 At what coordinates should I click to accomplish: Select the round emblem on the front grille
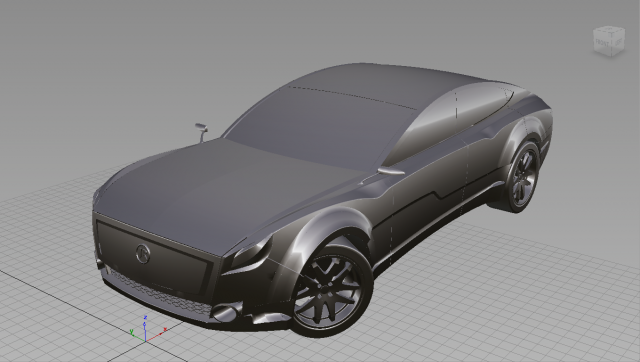click(x=143, y=254)
